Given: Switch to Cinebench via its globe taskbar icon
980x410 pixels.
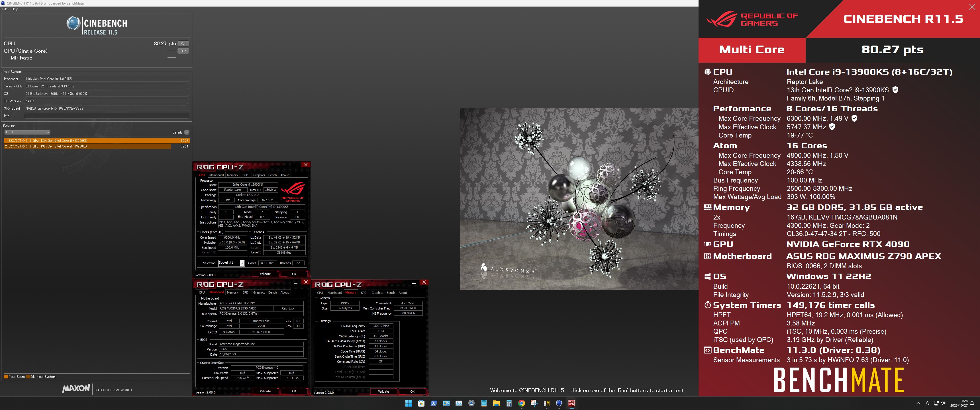Looking at the screenshot, I should pyautogui.click(x=559, y=403).
